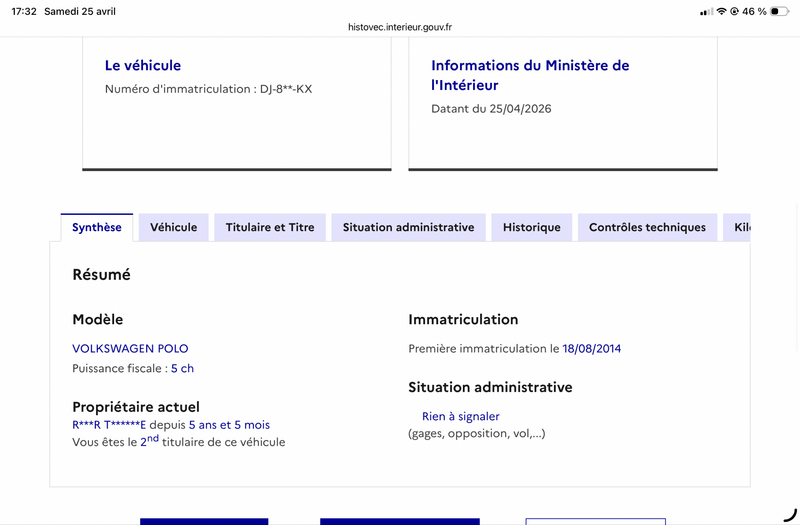This screenshot has width=800, height=525.
Task: Click the Rien à signaler status
Action: click(x=460, y=416)
